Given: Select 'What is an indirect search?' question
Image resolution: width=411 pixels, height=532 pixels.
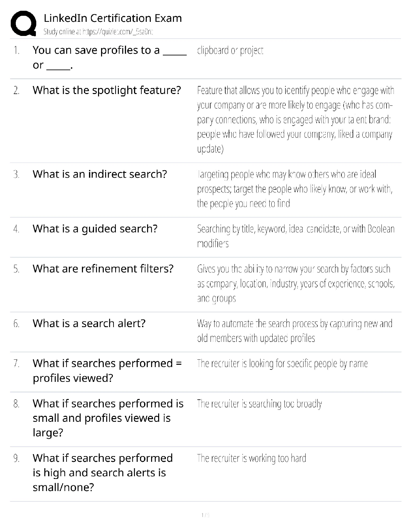Looking at the screenshot, I should tap(100, 174).
